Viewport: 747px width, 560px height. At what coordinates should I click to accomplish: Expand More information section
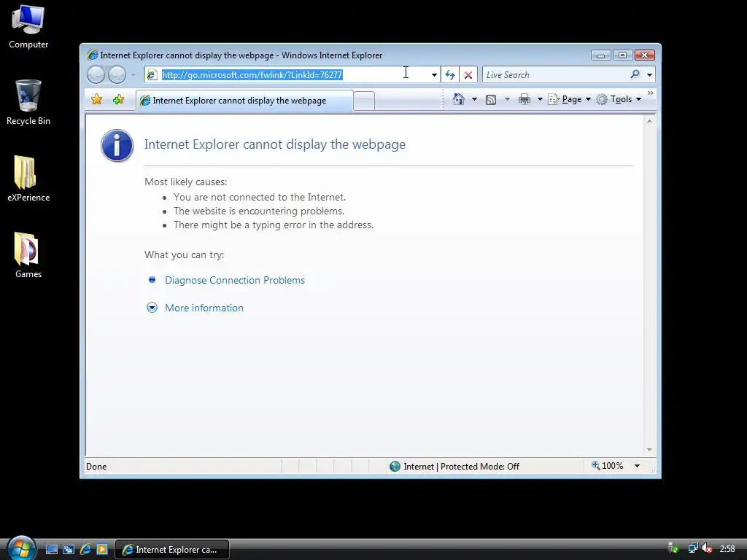pos(204,308)
